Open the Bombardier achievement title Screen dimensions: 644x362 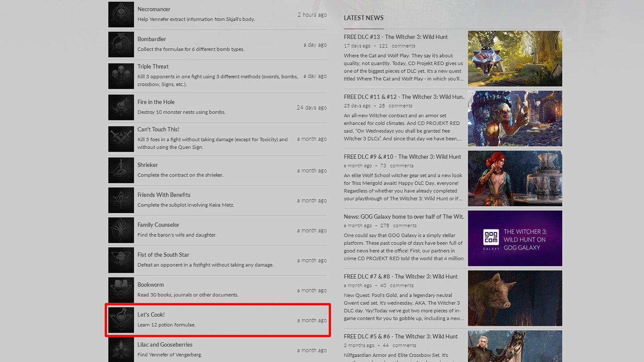[x=152, y=39]
